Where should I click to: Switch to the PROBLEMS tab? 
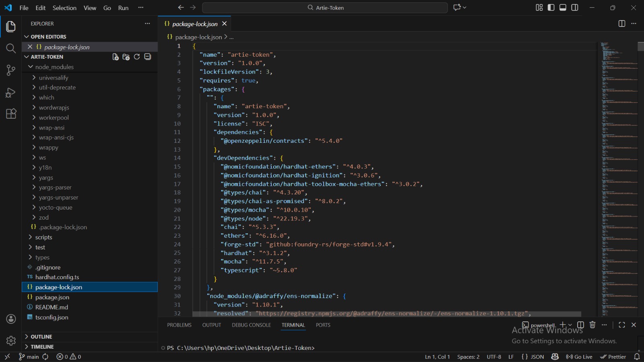[179, 325]
